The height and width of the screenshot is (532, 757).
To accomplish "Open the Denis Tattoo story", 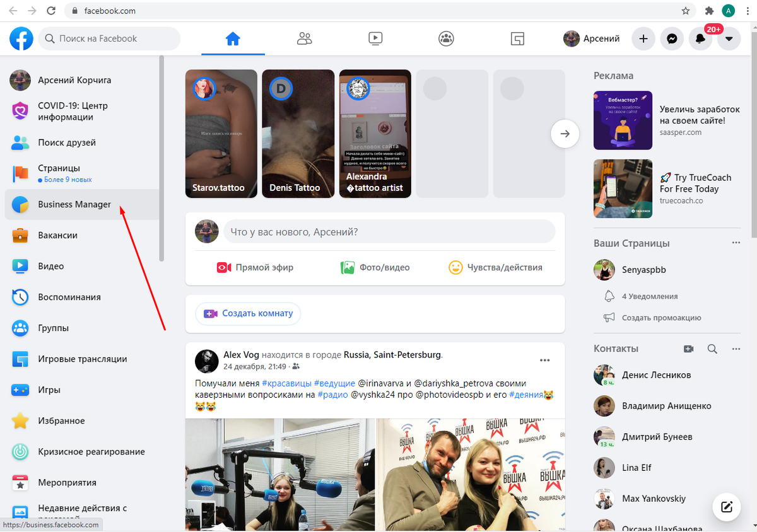I will pos(298,134).
